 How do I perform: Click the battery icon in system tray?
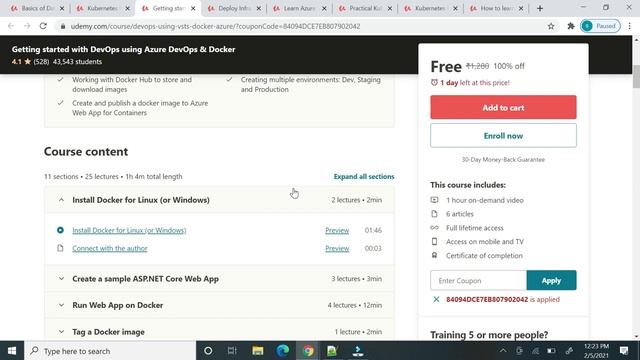pyautogui.click(x=551, y=351)
